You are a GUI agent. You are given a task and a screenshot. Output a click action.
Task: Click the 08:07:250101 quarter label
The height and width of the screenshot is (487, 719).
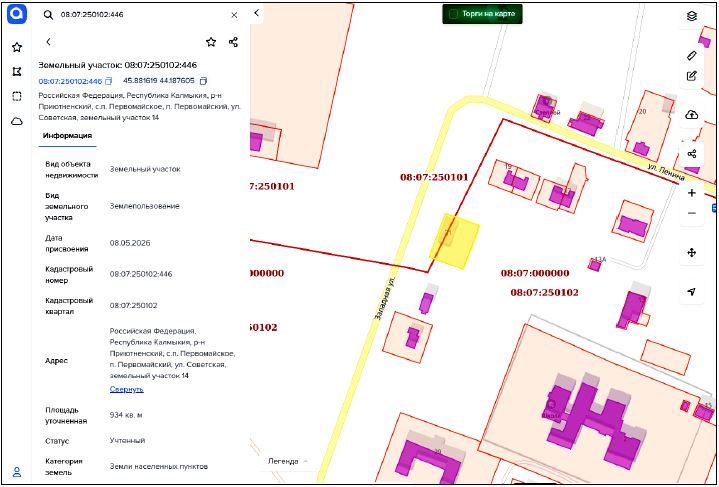(x=434, y=177)
